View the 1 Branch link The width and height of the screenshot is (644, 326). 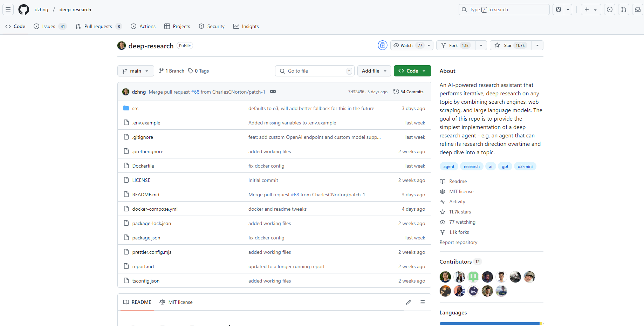(x=172, y=71)
